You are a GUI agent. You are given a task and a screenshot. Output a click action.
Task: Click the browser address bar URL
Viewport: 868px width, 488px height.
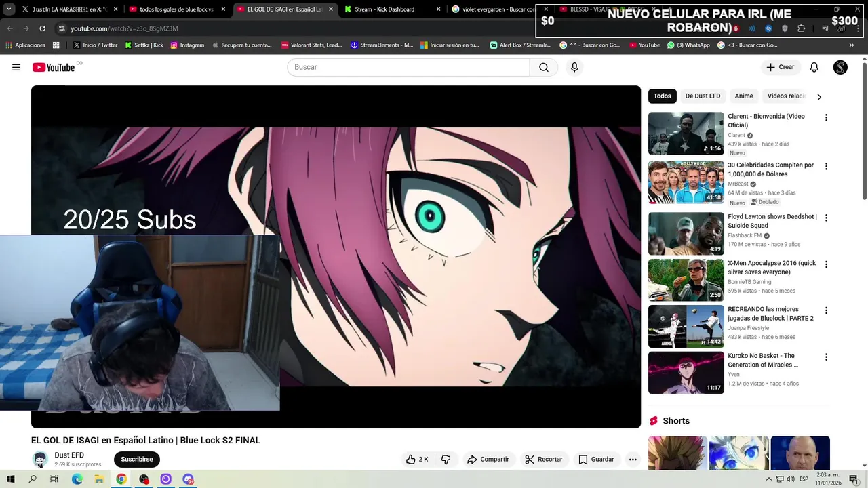click(125, 28)
